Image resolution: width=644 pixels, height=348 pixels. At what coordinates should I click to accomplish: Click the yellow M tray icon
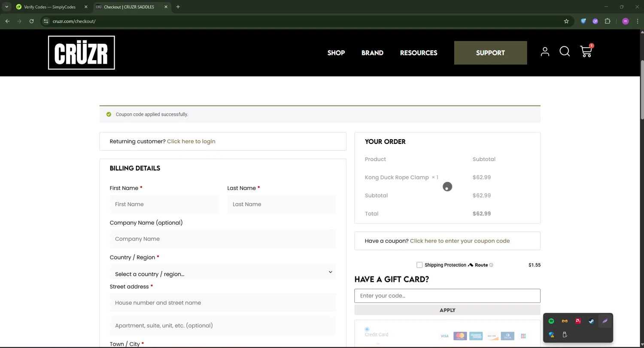pyautogui.click(x=565, y=321)
